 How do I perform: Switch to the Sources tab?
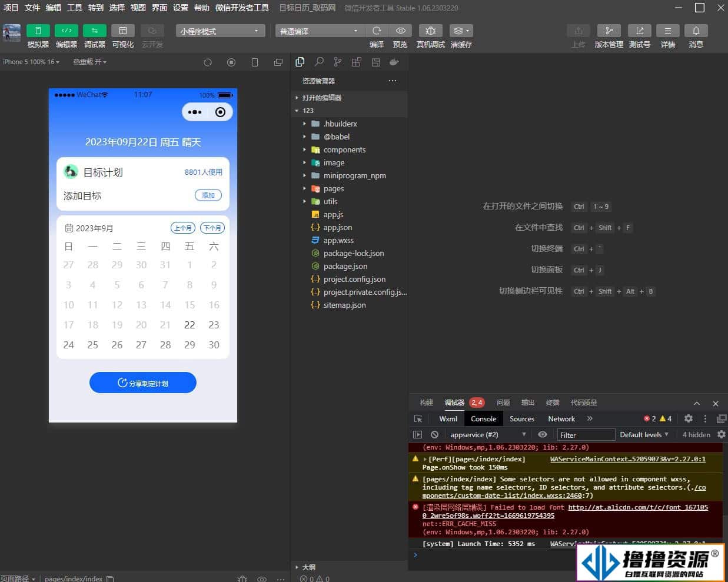[522, 418]
